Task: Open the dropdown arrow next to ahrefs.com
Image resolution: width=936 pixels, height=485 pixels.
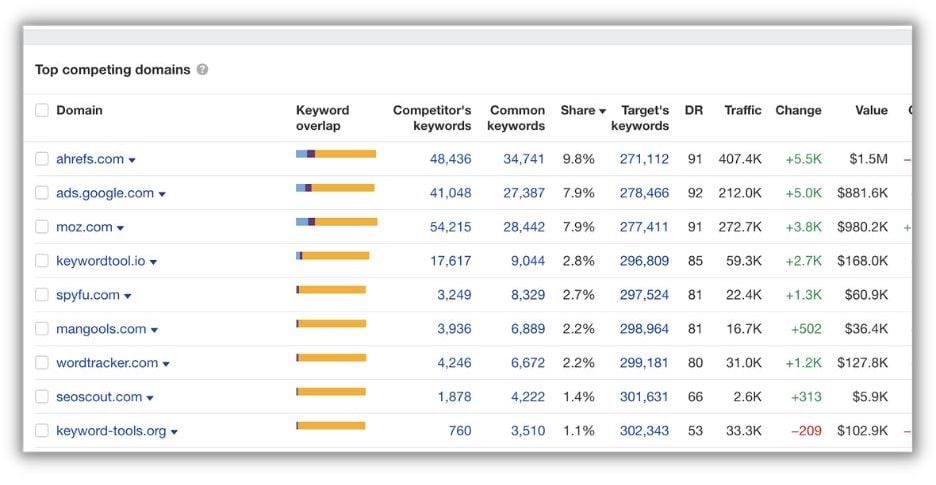Action: 132,160
